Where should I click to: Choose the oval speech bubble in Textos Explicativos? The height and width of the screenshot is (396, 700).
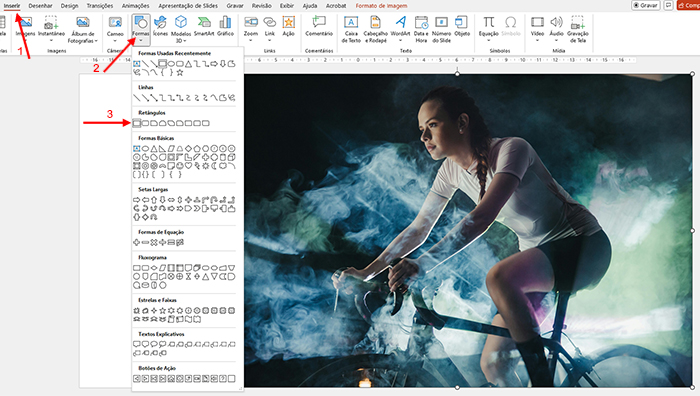tap(154, 344)
